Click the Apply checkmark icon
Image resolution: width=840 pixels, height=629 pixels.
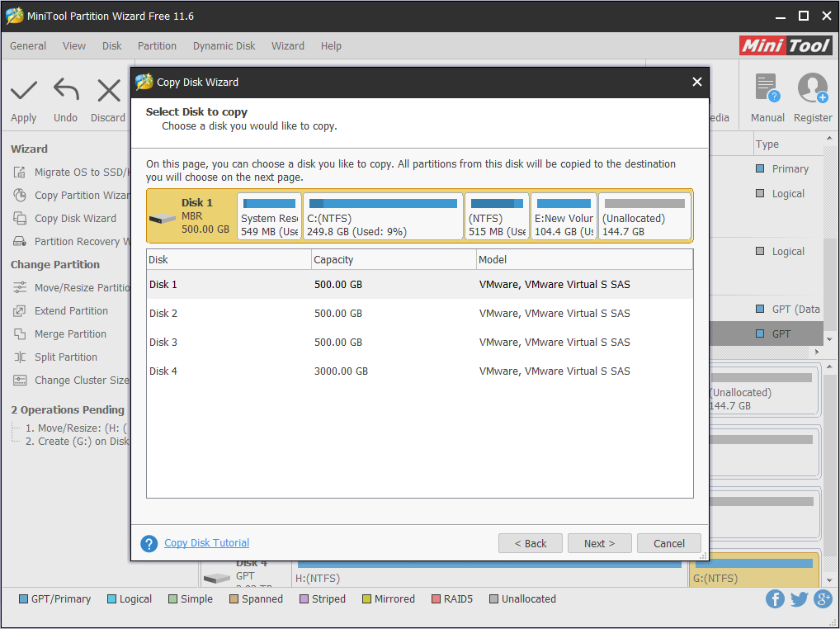(x=24, y=91)
